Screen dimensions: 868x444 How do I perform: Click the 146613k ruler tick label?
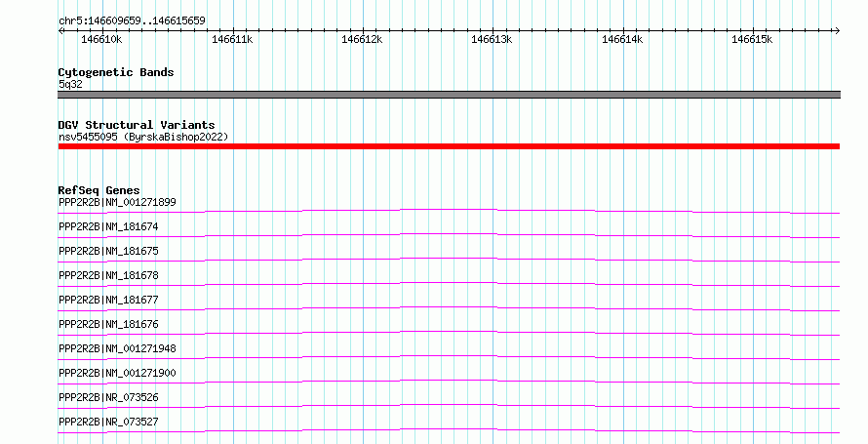[x=492, y=39]
